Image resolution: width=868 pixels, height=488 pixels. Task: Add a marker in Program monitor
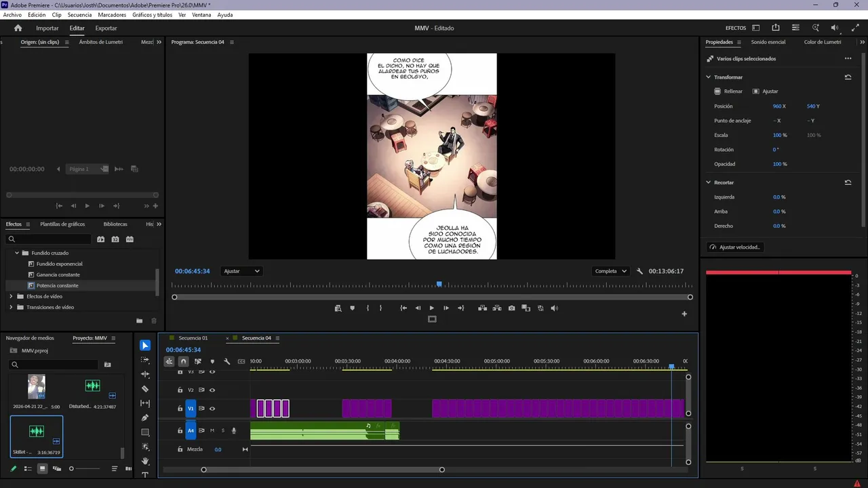pyautogui.click(x=352, y=308)
